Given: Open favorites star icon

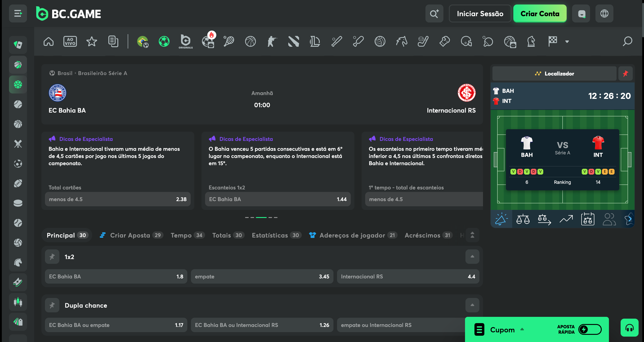Looking at the screenshot, I should point(92,41).
